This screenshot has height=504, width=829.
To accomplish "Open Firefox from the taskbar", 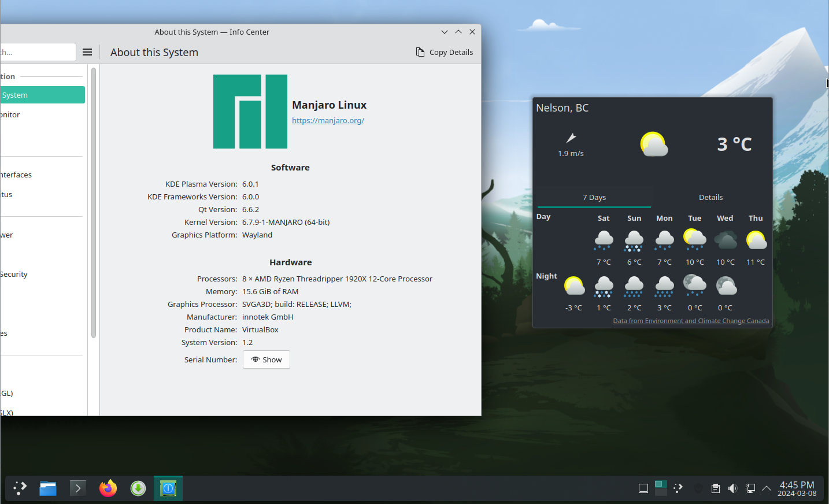I will [x=108, y=488].
